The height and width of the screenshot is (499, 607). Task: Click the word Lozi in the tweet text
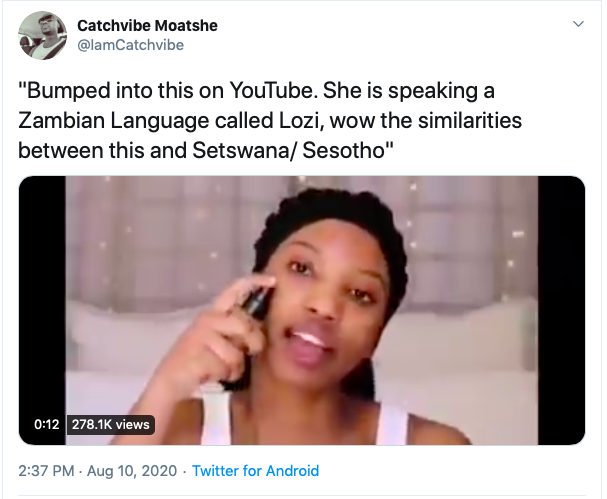pyautogui.click(x=298, y=121)
